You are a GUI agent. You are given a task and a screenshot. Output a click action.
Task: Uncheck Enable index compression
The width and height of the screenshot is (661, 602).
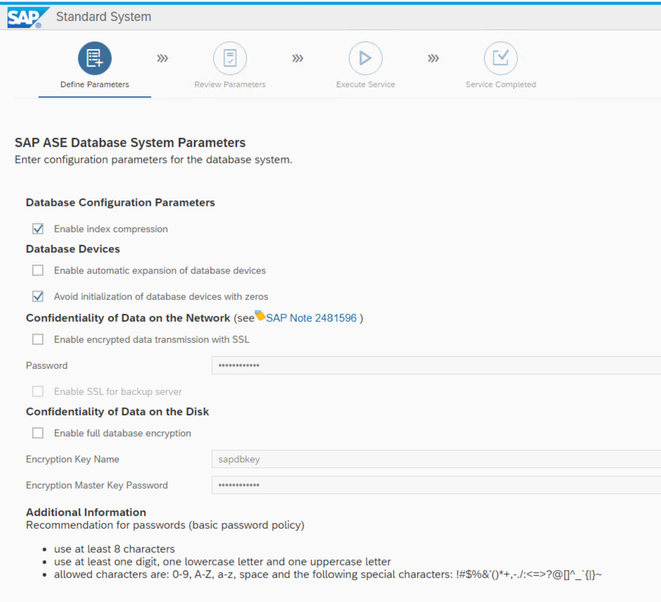[38, 228]
